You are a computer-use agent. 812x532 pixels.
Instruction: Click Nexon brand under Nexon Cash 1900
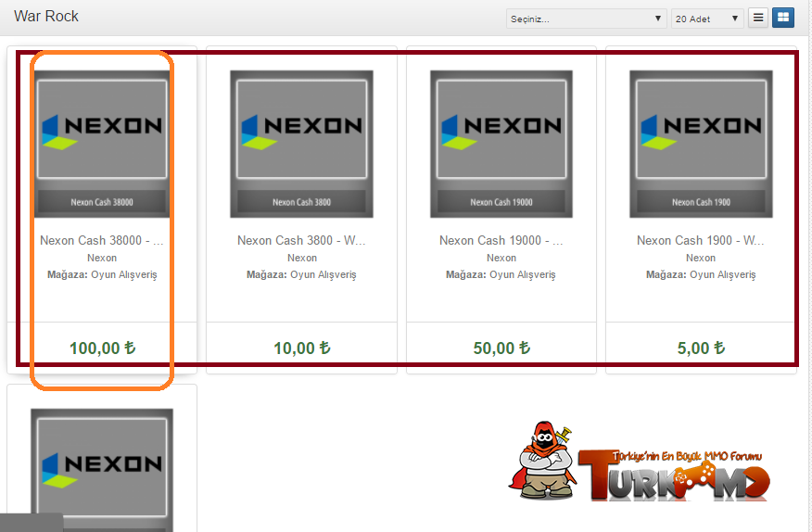click(701, 258)
